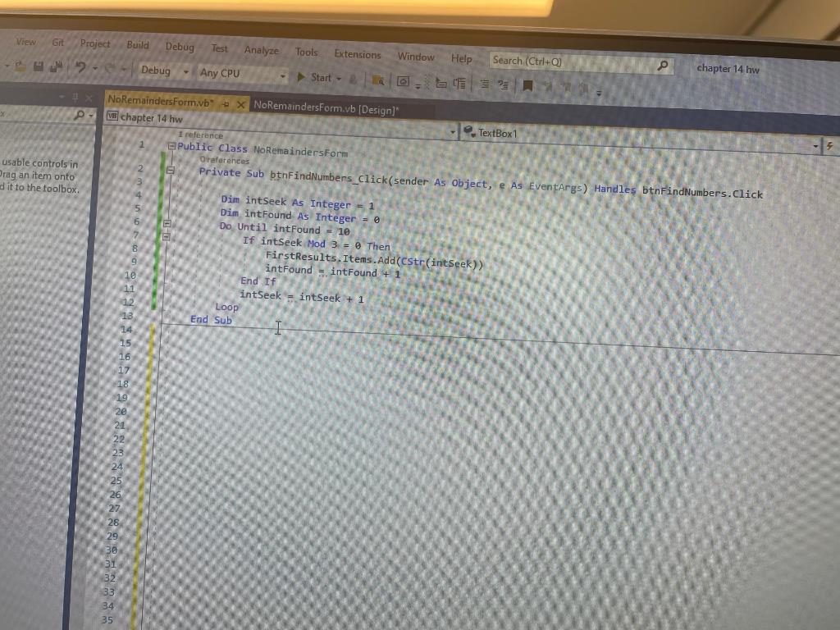Viewport: 840px width, 630px height.
Task: Click the Comment Out selected lines icon
Action: pyautogui.click(x=441, y=84)
